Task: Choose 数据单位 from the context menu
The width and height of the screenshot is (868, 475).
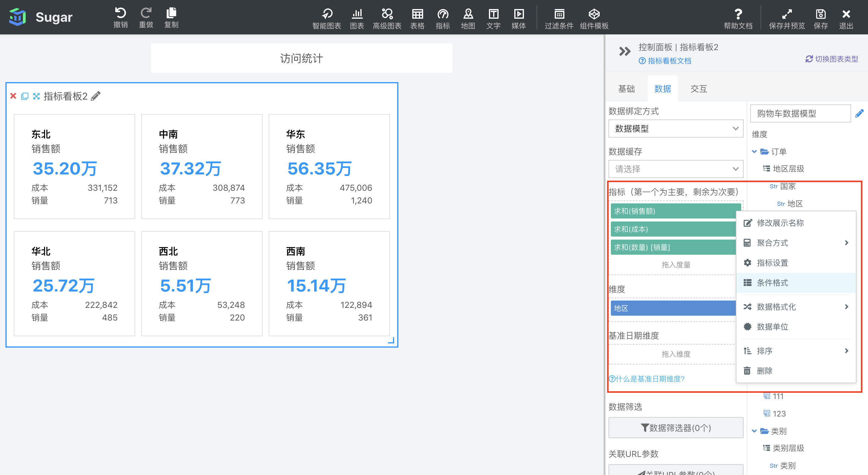Action: [x=796, y=327]
